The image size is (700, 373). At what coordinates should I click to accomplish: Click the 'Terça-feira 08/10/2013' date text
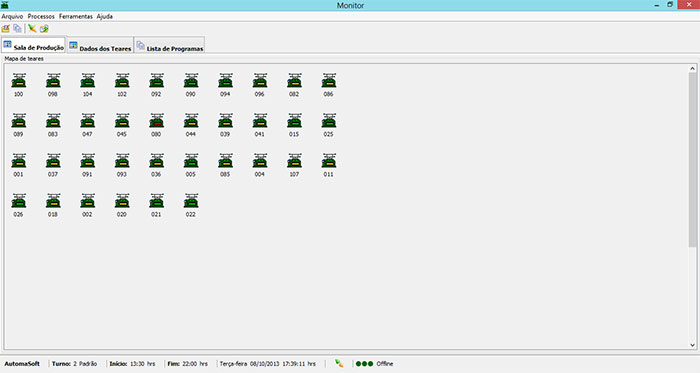point(250,364)
